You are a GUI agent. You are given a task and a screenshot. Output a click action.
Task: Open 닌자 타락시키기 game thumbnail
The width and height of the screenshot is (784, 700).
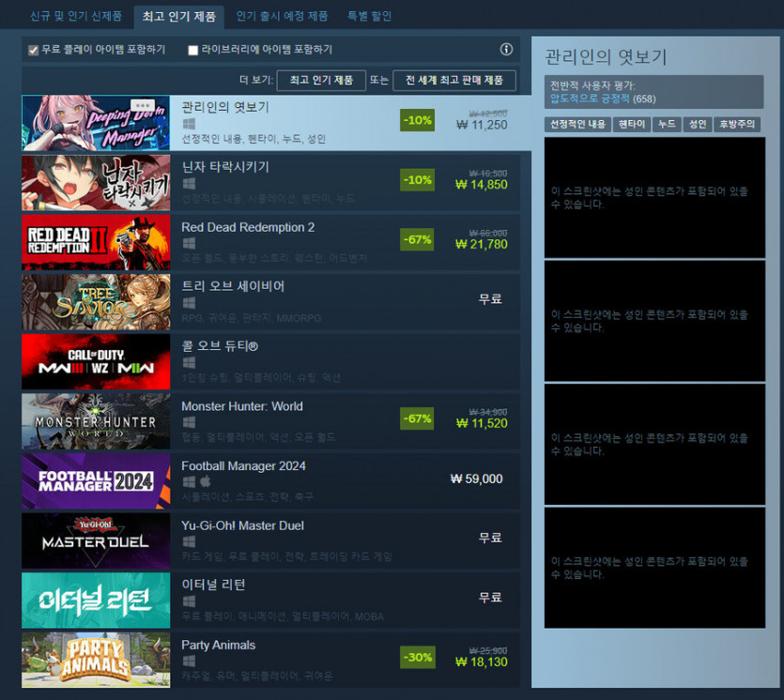[96, 182]
